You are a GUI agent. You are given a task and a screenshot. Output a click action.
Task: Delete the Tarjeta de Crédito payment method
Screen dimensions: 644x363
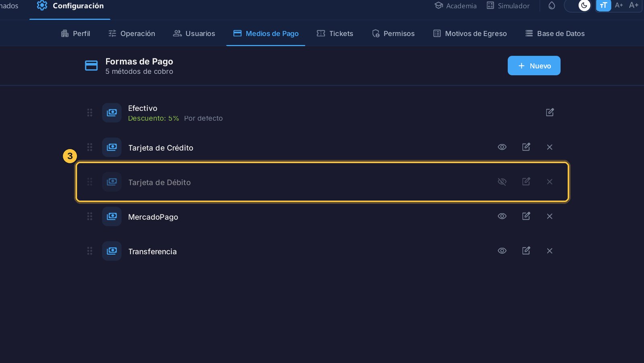(550, 147)
